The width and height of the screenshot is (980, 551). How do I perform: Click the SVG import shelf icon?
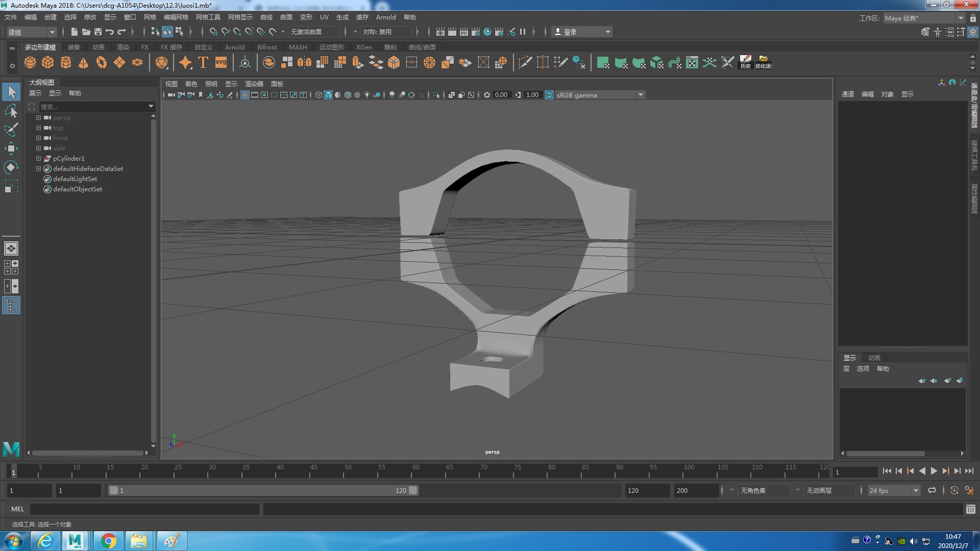(x=221, y=62)
